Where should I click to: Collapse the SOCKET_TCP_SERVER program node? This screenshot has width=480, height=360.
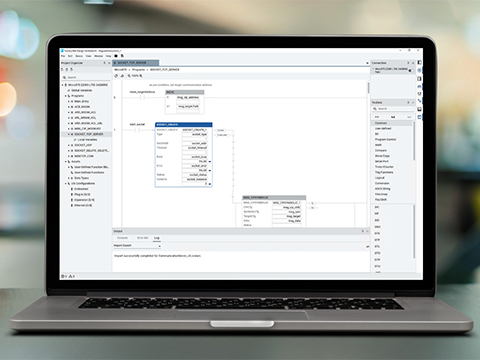(x=69, y=134)
